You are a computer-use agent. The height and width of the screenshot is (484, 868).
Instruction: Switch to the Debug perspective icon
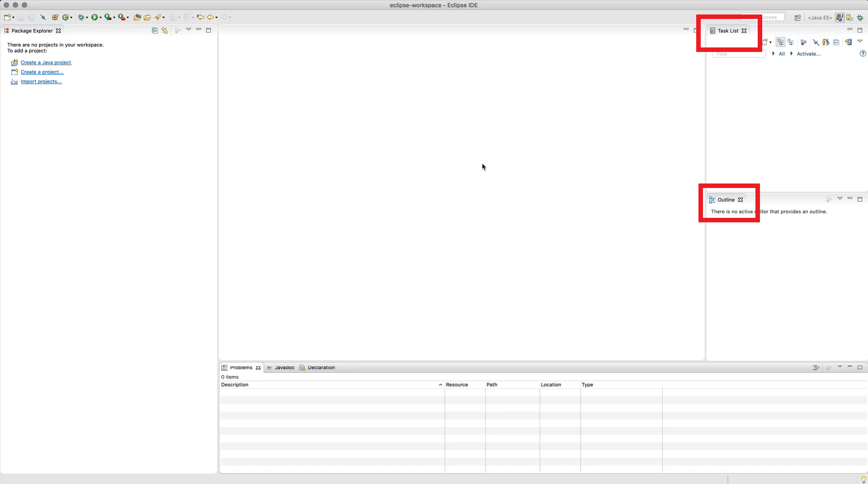click(x=860, y=18)
